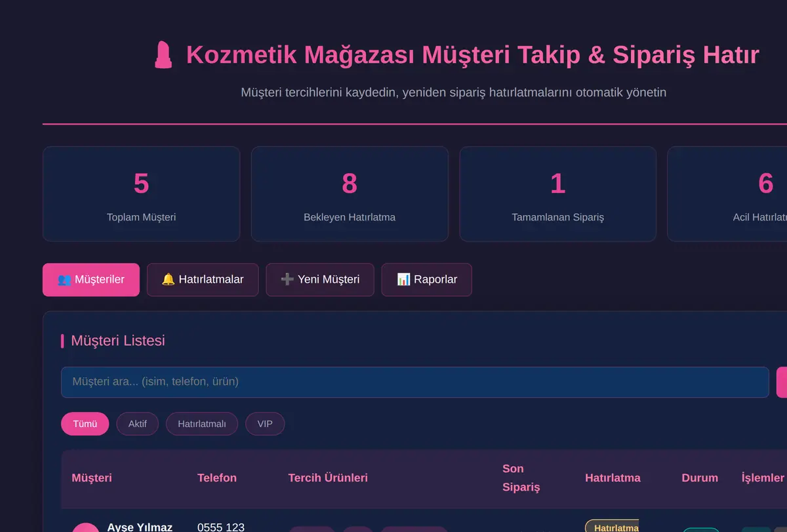Click the Tercih Ürünleri column header
The height and width of the screenshot is (532, 787).
tap(328, 478)
